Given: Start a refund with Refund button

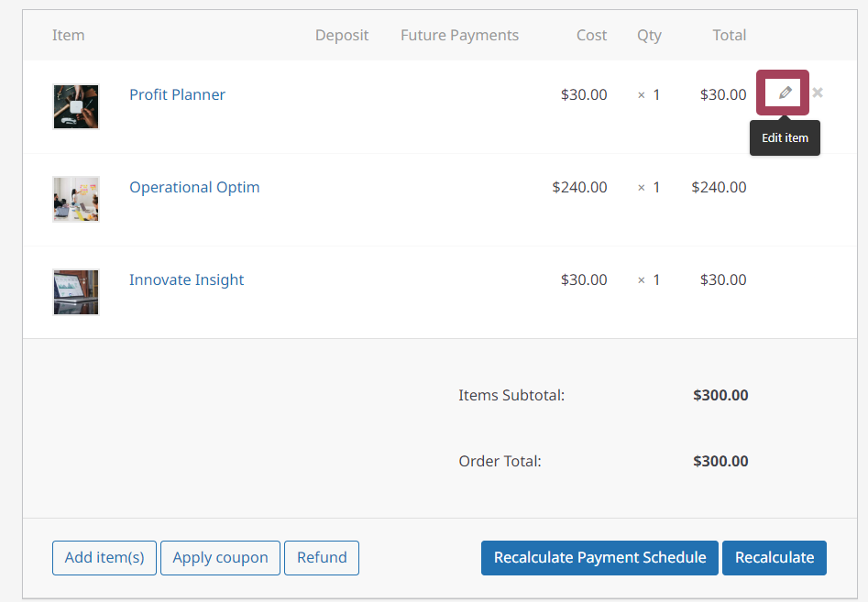Looking at the screenshot, I should tap(322, 557).
